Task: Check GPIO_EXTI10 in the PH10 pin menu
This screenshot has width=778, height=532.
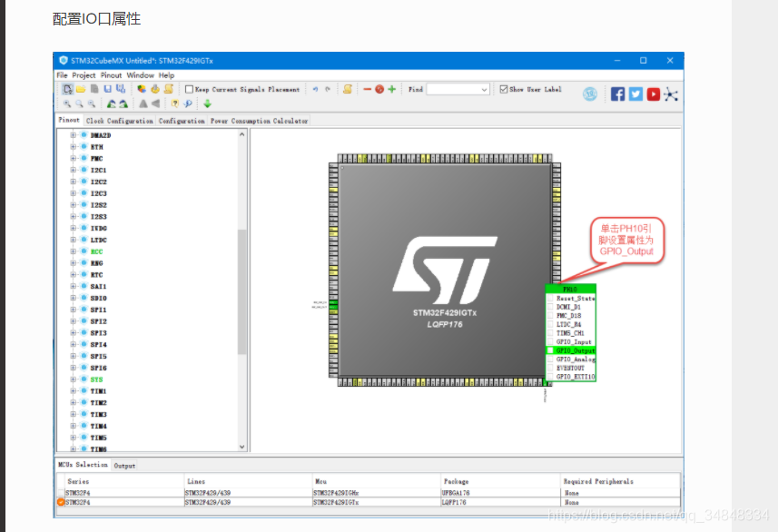Action: tap(550, 377)
